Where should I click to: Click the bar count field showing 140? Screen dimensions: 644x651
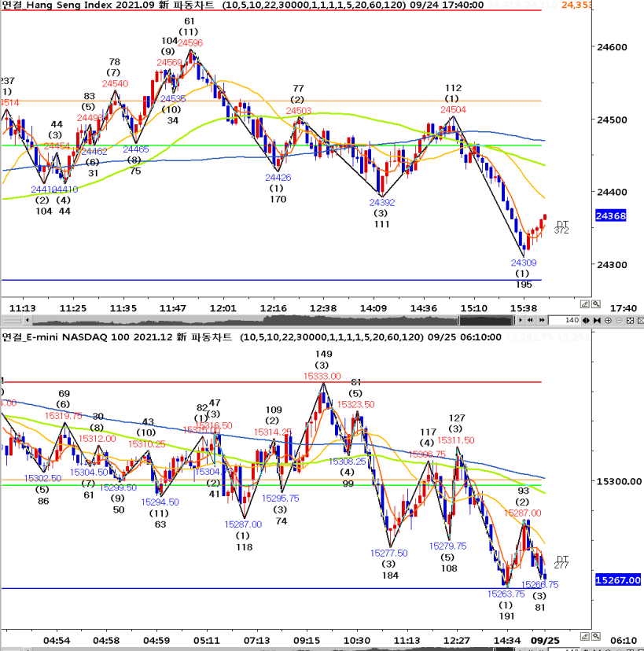pyautogui.click(x=564, y=320)
